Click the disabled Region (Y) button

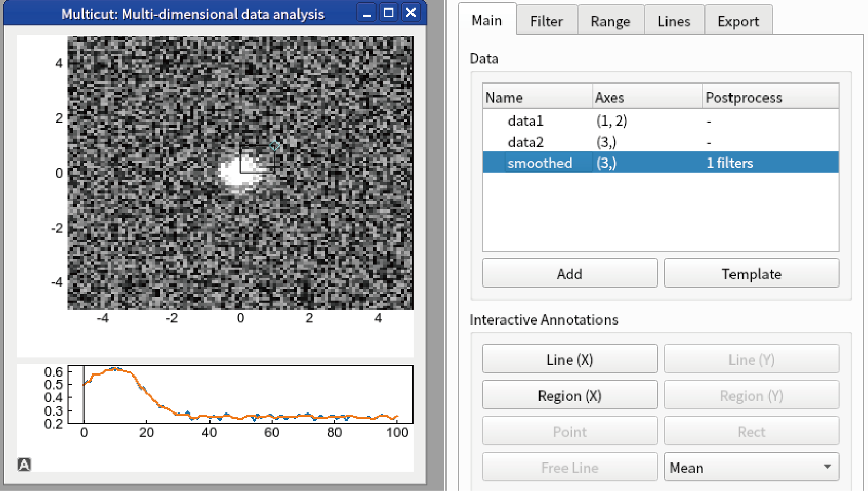(751, 396)
